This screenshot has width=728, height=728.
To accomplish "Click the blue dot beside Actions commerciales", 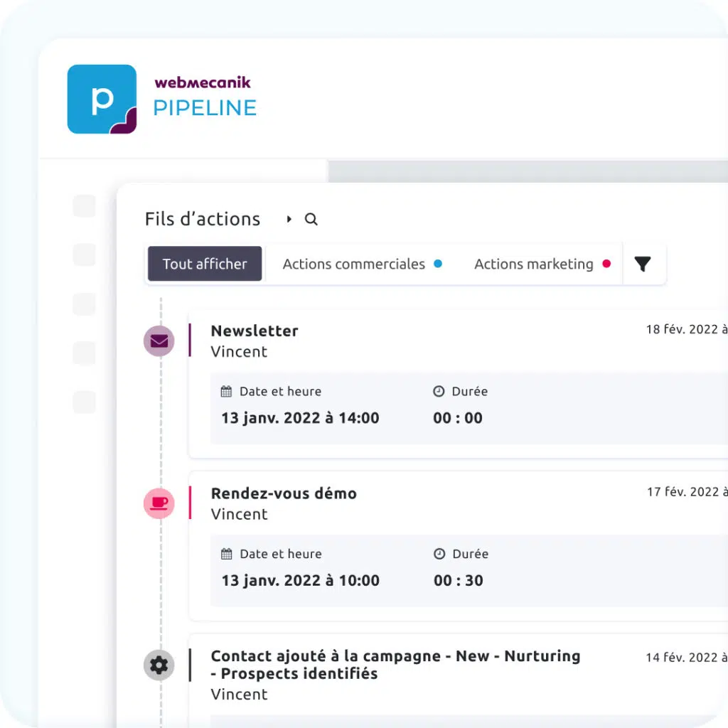I will point(438,264).
